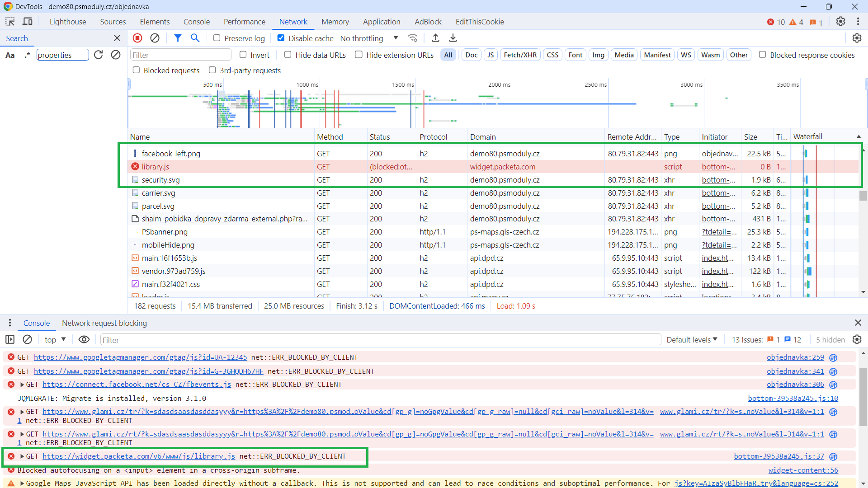The image size is (868, 488).
Task: Select the Fetch/XHR filter button
Action: tap(520, 55)
